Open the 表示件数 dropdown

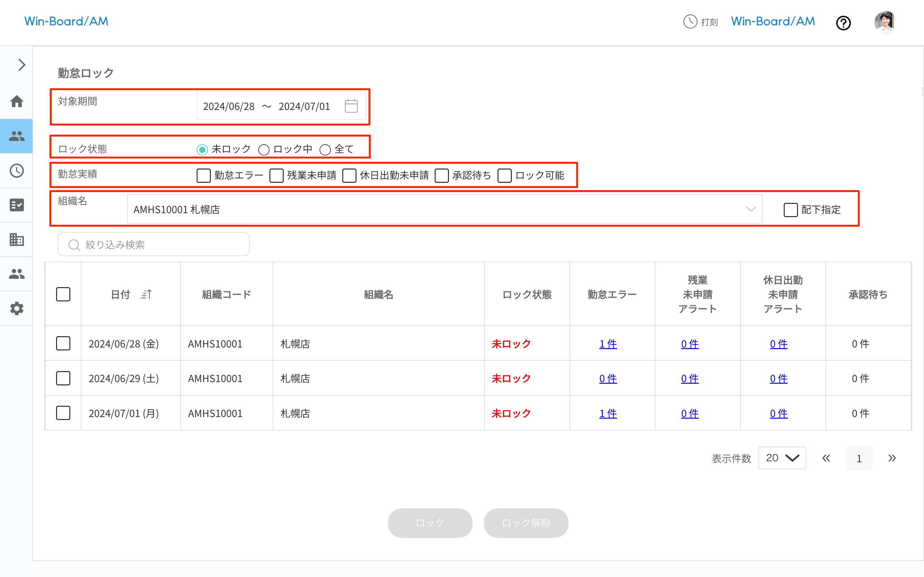pyautogui.click(x=782, y=458)
